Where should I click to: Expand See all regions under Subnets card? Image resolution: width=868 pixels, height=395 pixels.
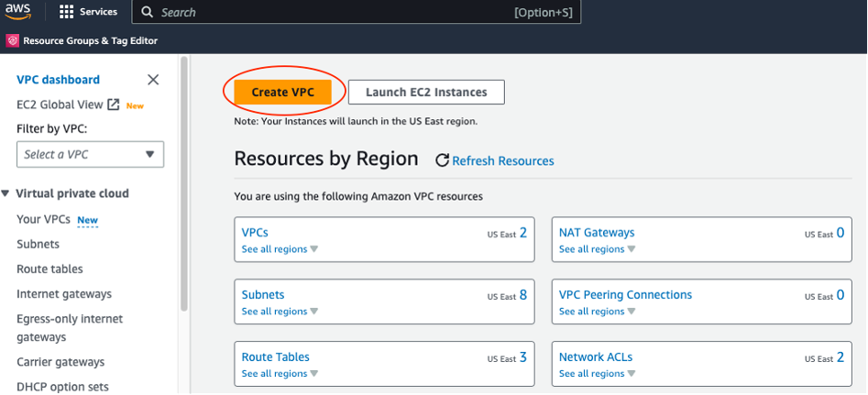tap(280, 312)
